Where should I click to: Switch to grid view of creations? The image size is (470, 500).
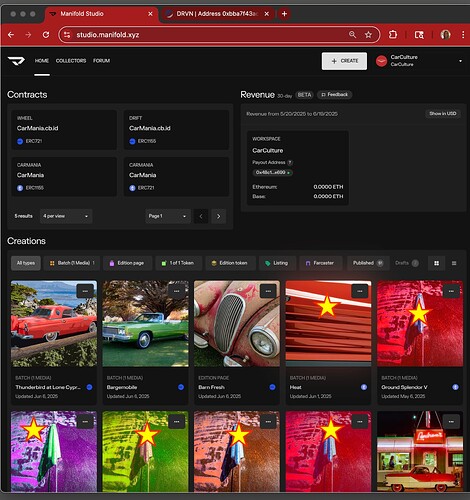pyautogui.click(x=436, y=263)
